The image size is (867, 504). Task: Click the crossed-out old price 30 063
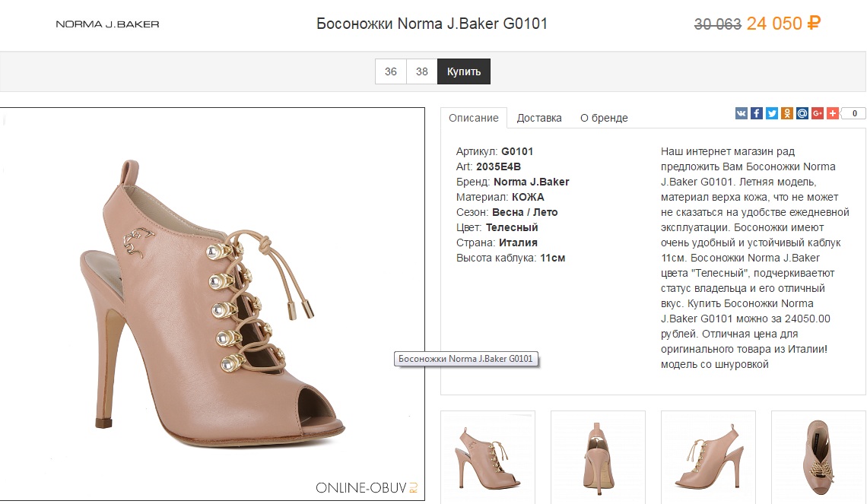[x=717, y=24]
